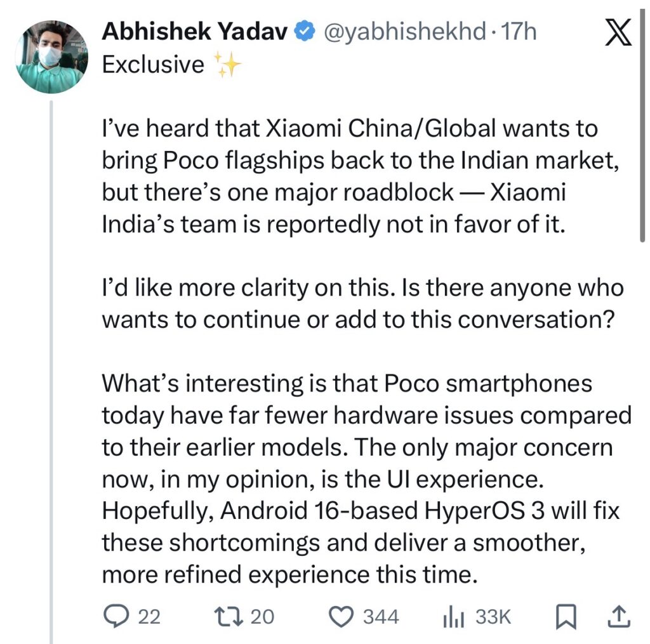Like the post with the heart icon
The height and width of the screenshot is (644, 650).
(x=343, y=615)
